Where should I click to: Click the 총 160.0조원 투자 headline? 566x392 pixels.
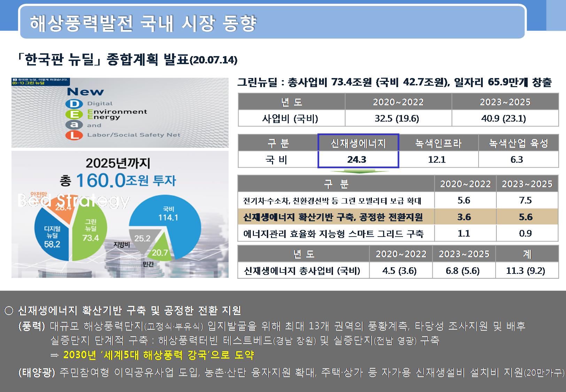click(x=118, y=181)
